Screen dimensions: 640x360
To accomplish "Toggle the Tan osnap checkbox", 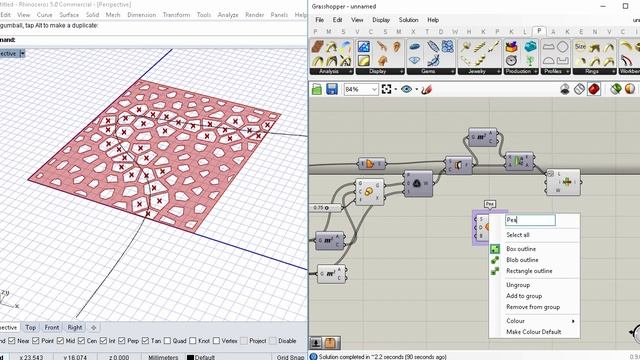I will tap(145, 340).
